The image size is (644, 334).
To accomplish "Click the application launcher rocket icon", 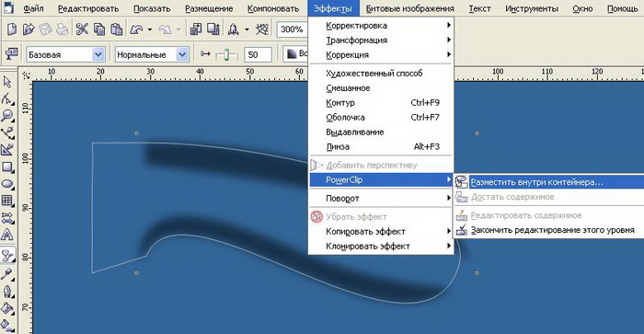I will pyautogui.click(x=234, y=29).
